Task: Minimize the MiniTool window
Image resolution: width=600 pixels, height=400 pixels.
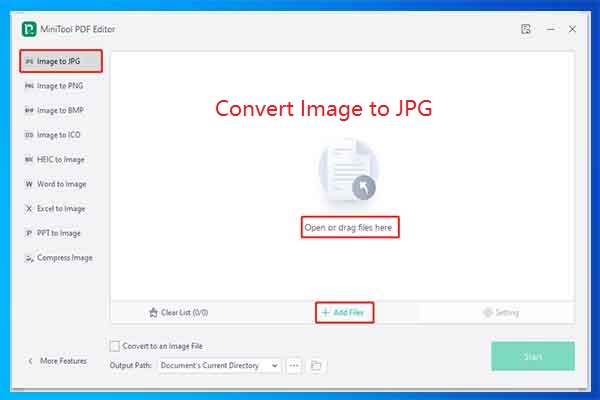Action: click(x=551, y=29)
